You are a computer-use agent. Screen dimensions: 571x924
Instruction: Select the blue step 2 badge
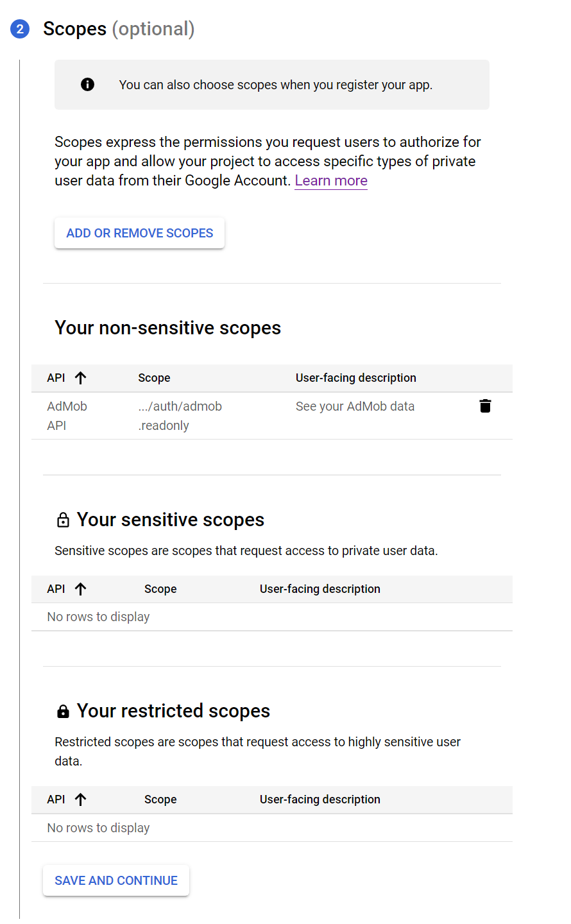[x=20, y=29]
